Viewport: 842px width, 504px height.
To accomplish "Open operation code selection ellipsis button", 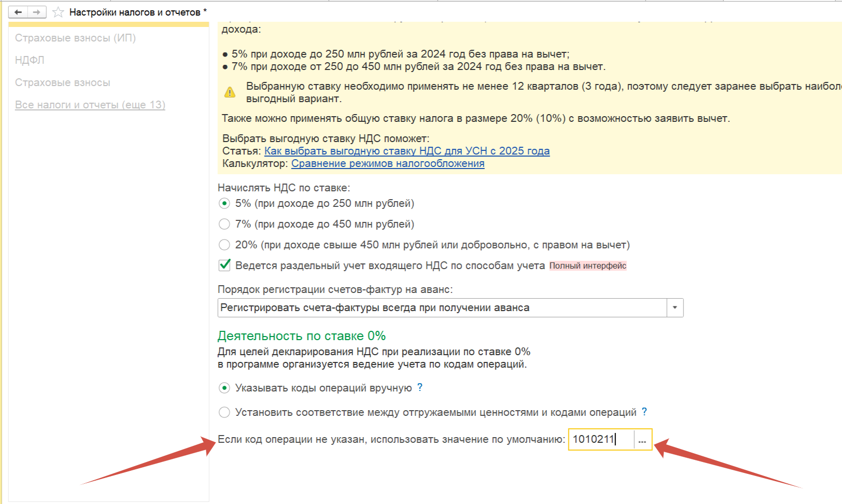I will coord(642,440).
